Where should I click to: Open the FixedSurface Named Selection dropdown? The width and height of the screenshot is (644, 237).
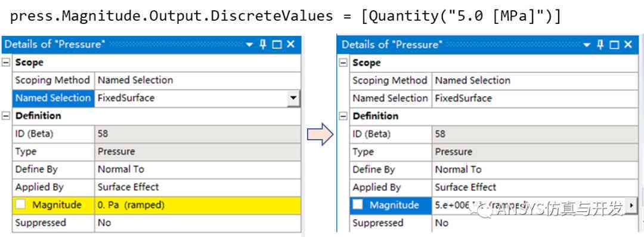point(293,98)
